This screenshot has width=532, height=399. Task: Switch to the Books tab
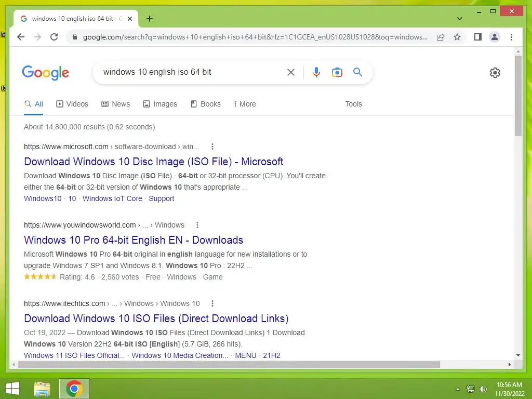tap(206, 104)
